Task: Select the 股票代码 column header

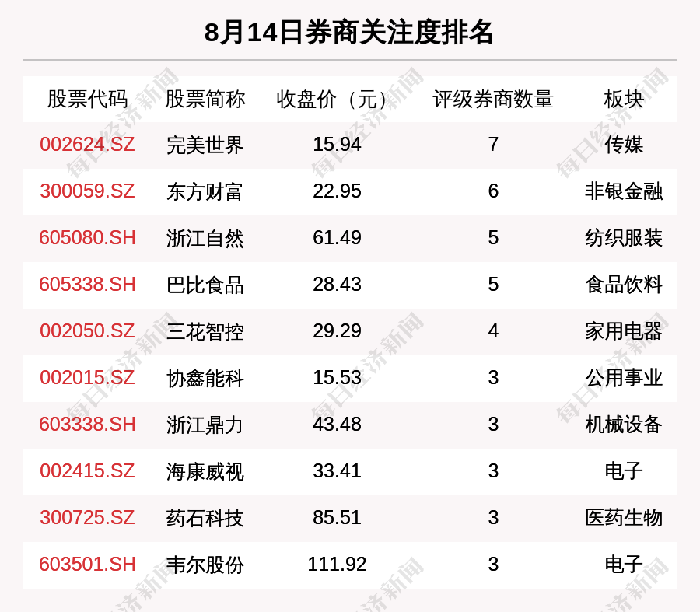Action: click(x=87, y=99)
